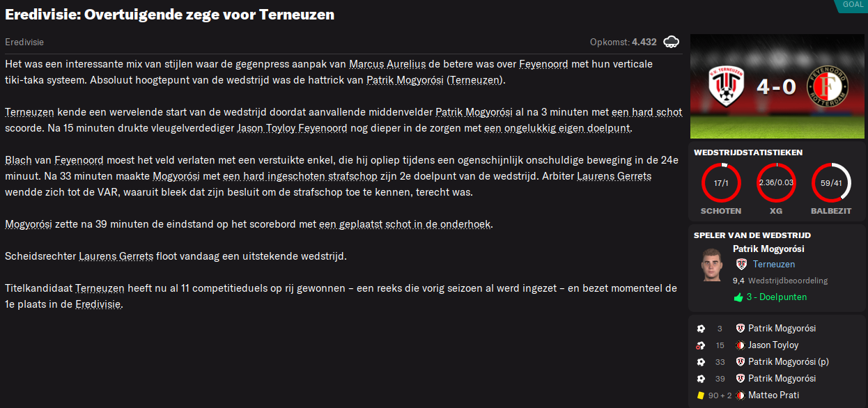The height and width of the screenshot is (408, 868).
Task: Click the Feyenoord club crest in scoreboard
Action: 828,86
